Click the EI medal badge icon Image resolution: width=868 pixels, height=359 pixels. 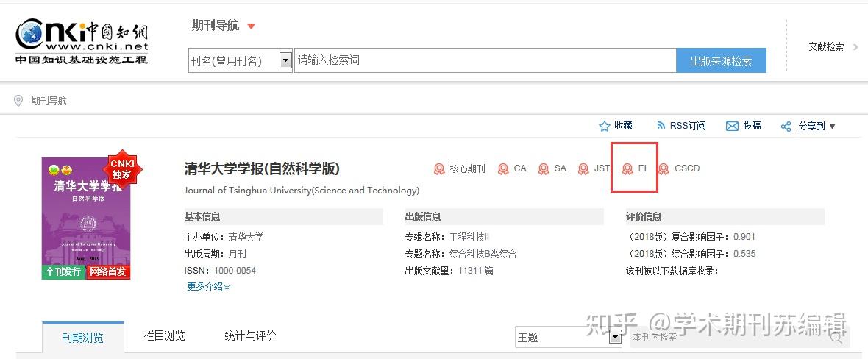tap(627, 169)
